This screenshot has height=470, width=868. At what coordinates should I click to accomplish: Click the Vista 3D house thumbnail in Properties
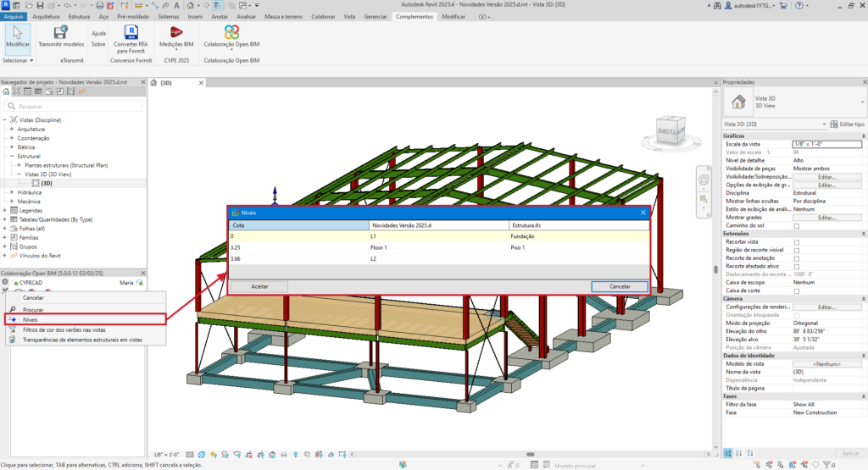pyautogui.click(x=738, y=102)
